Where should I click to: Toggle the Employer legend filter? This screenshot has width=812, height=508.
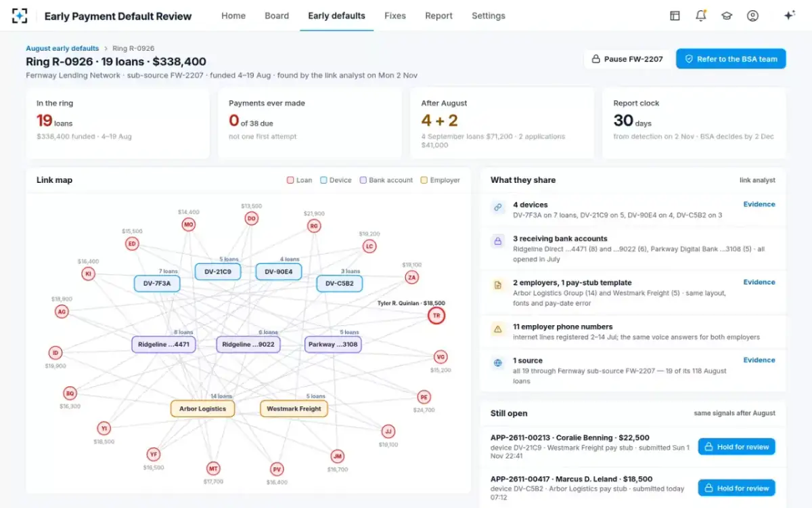441,180
